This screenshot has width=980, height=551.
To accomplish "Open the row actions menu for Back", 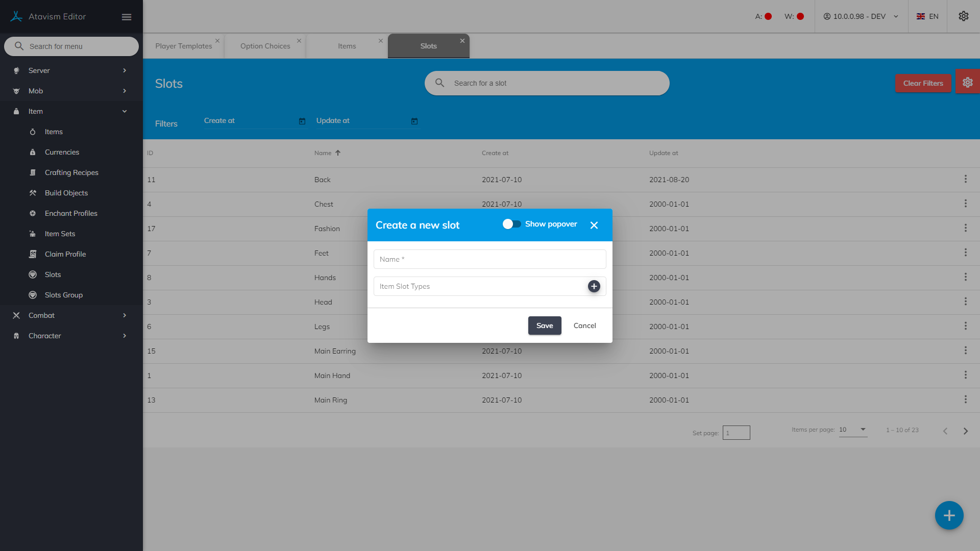I will tap(965, 179).
